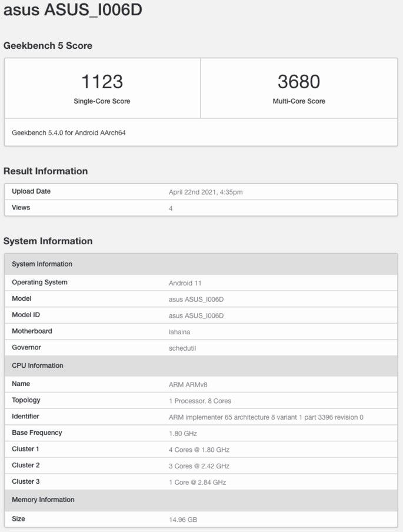
Task: Click 'Geekbench 5.4.0 for Android AArch64' text
Action: [x=69, y=132]
